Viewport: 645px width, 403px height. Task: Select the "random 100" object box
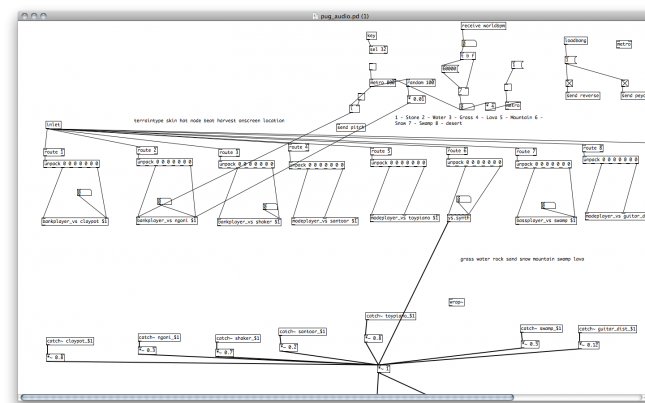pos(420,82)
